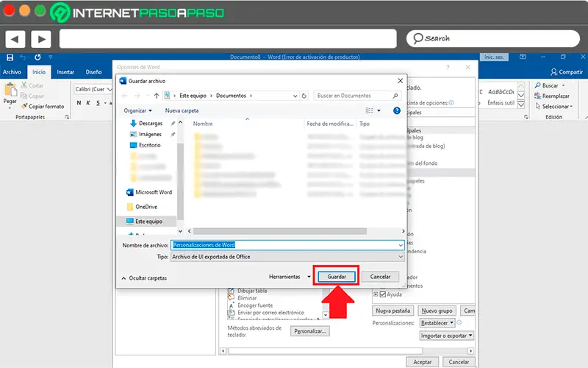Select the Énfasis sutil style thumbnail
The image size is (588, 368).
[x=501, y=96]
